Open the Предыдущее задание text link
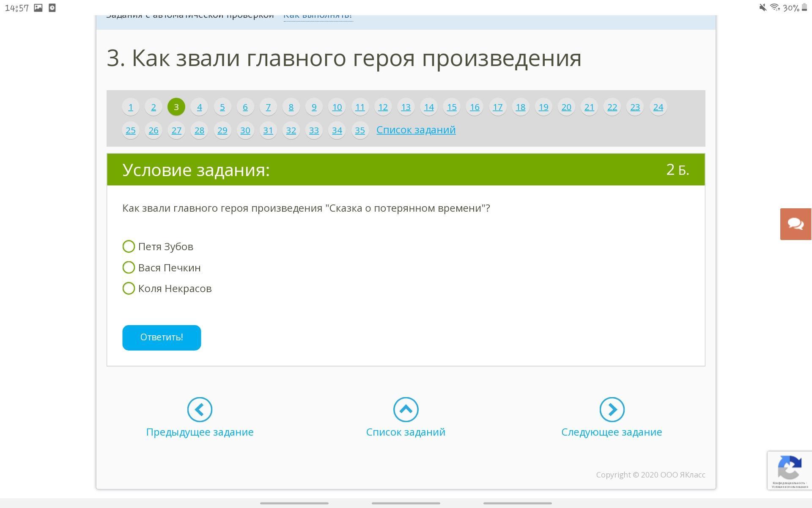Viewport: 812px width, 508px height. click(x=200, y=432)
